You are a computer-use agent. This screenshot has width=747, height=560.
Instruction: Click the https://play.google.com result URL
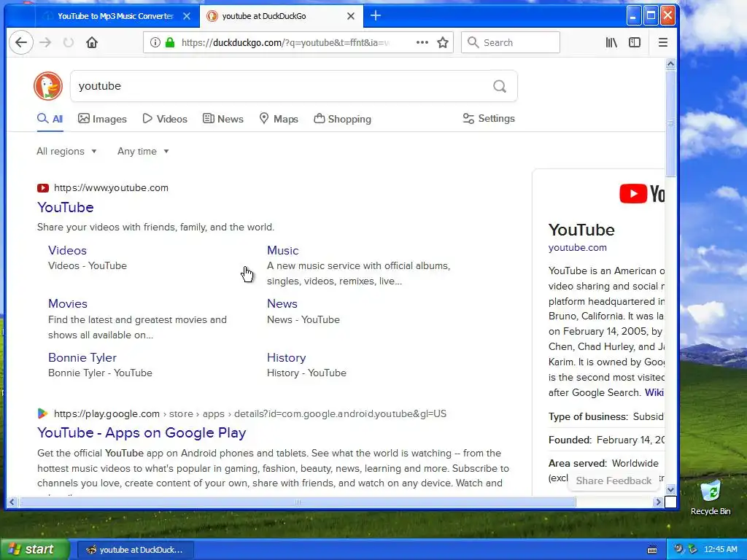click(x=107, y=413)
